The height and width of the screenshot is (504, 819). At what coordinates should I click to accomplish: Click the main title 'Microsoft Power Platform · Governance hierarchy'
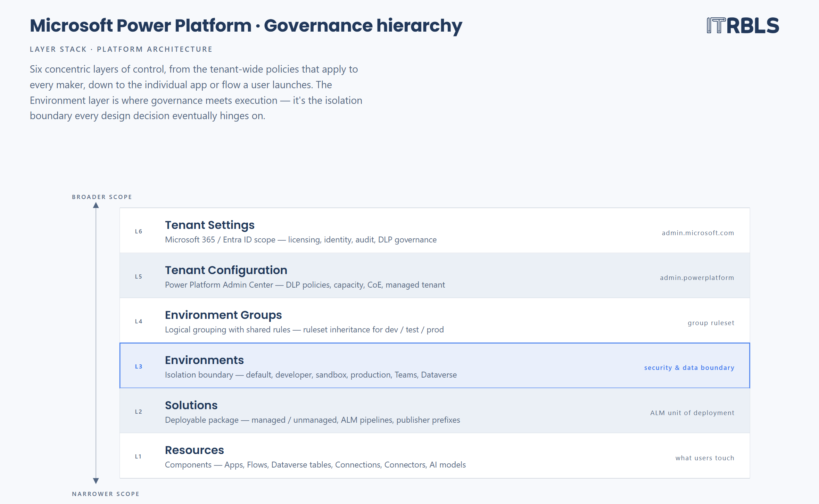pos(246,26)
